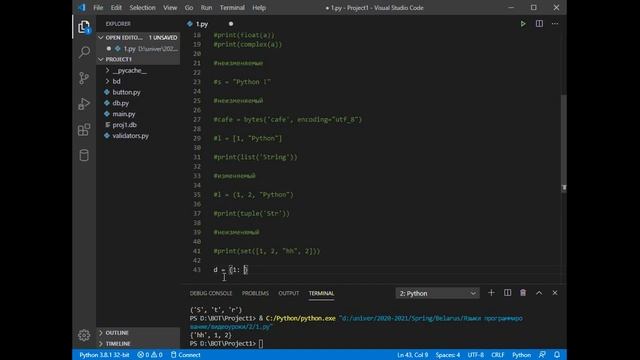This screenshot has height=360, width=640.
Task: Kill terminal with trash icon
Action: pos(523,293)
